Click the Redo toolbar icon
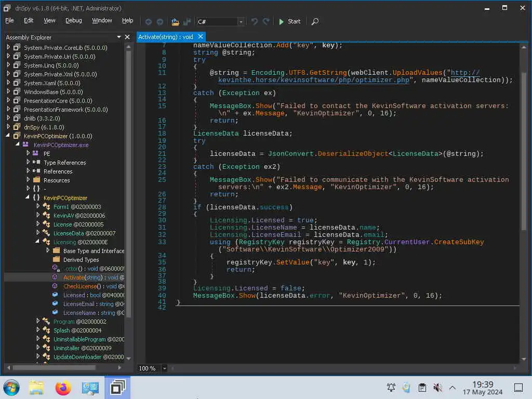Viewport: 532px width, 399px height. (267, 22)
